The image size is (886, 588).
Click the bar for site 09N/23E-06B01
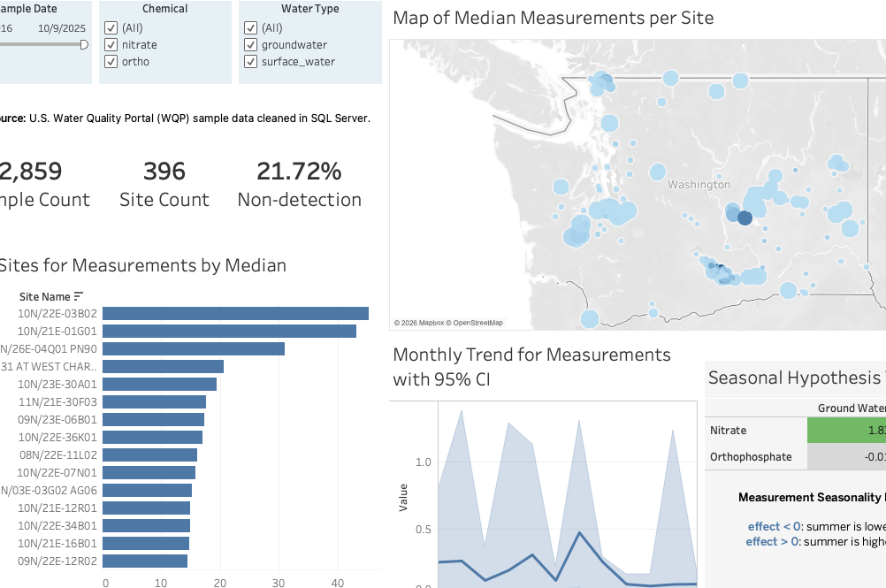(153, 419)
